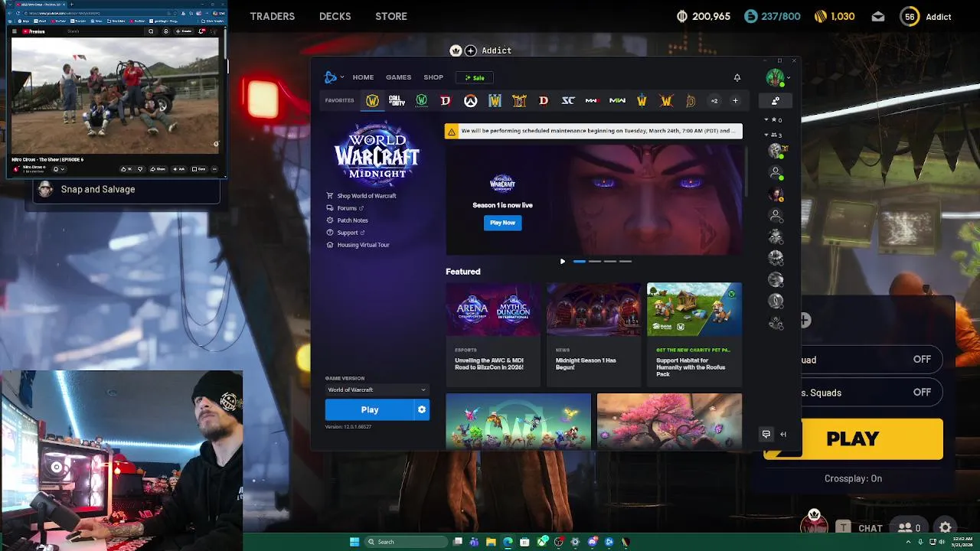Viewport: 980px width, 551px height.
Task: Open the friends count icon showing 0
Action: (x=910, y=528)
